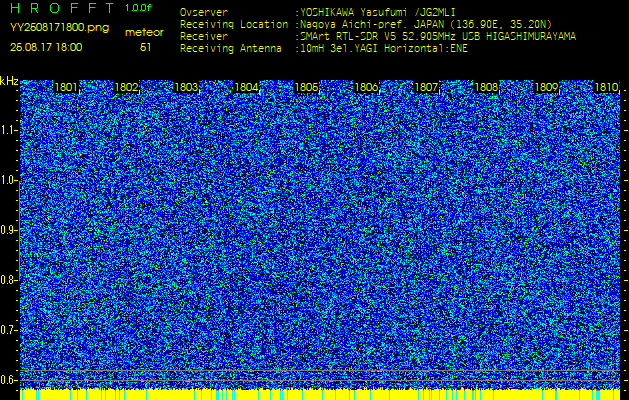629x400 pixels.
Task: Click the 1806 time marker label
Action: coord(366,87)
